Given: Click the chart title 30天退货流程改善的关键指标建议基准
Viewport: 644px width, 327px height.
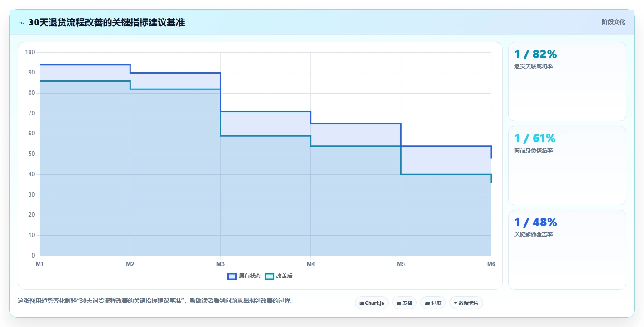Looking at the screenshot, I should pyautogui.click(x=106, y=22).
